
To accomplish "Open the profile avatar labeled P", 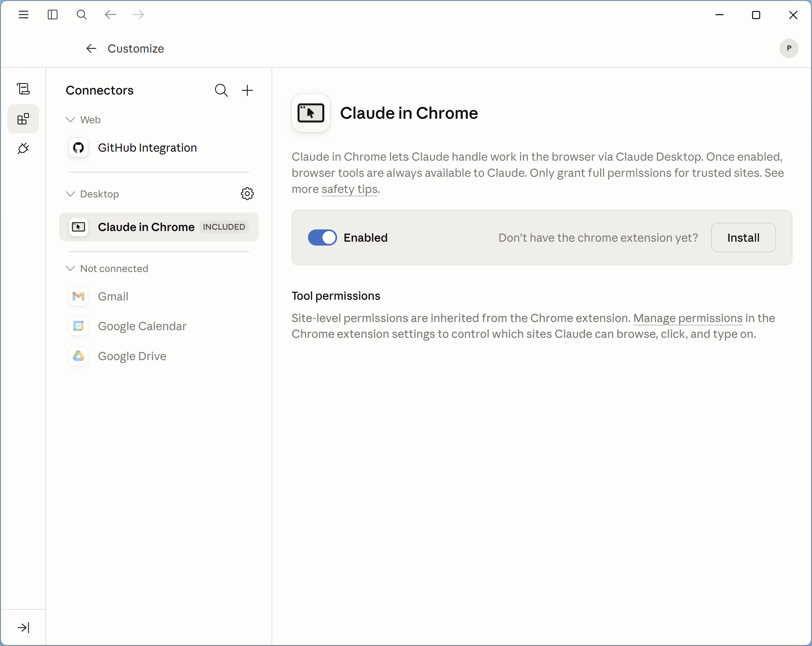I will [x=789, y=48].
